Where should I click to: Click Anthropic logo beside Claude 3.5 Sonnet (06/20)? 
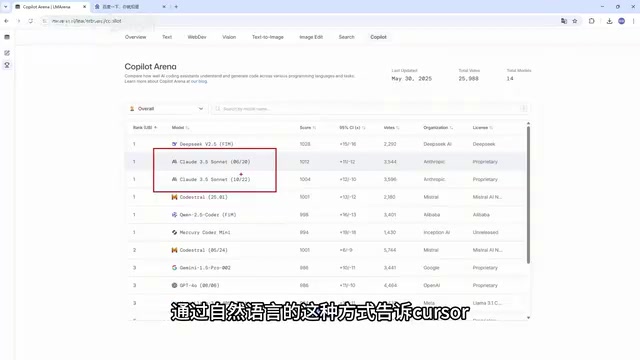click(x=174, y=162)
